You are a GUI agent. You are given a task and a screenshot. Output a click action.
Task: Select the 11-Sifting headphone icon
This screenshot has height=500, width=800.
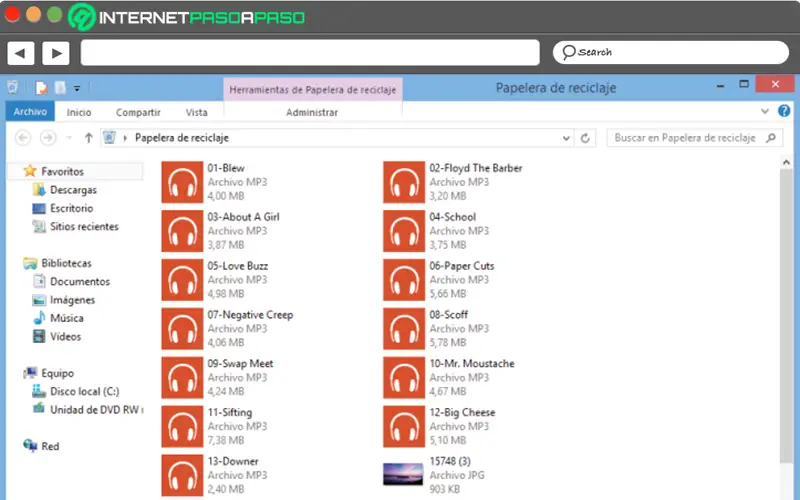click(182, 427)
